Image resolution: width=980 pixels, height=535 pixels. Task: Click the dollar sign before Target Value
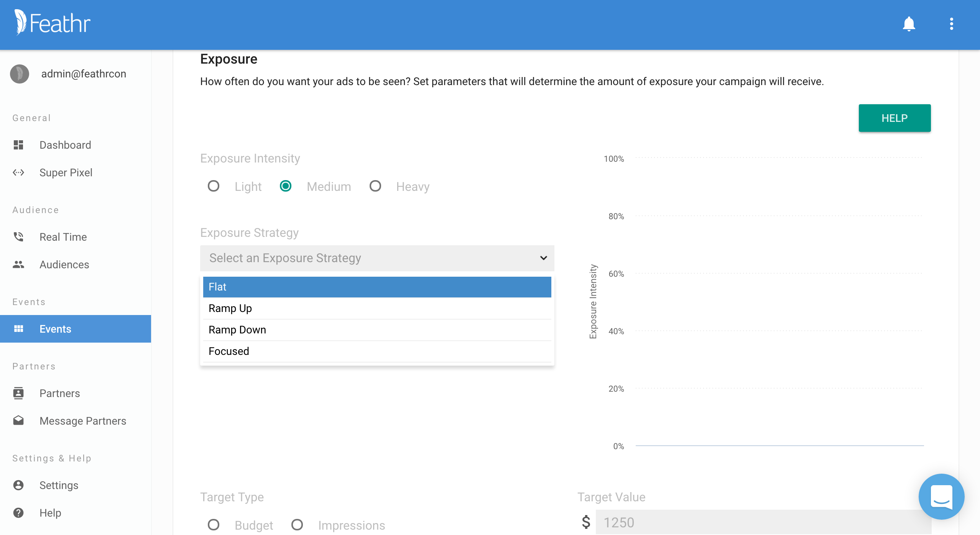coord(586,522)
